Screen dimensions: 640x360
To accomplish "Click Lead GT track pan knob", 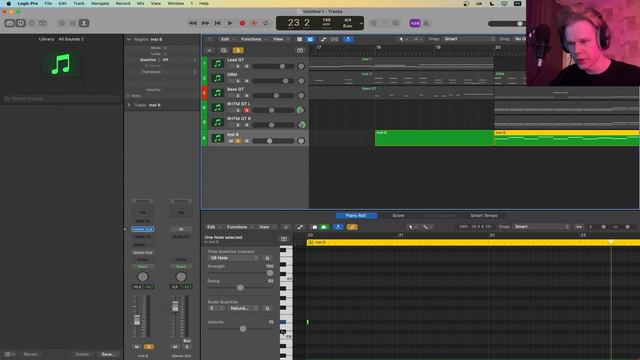I will pos(301,66).
